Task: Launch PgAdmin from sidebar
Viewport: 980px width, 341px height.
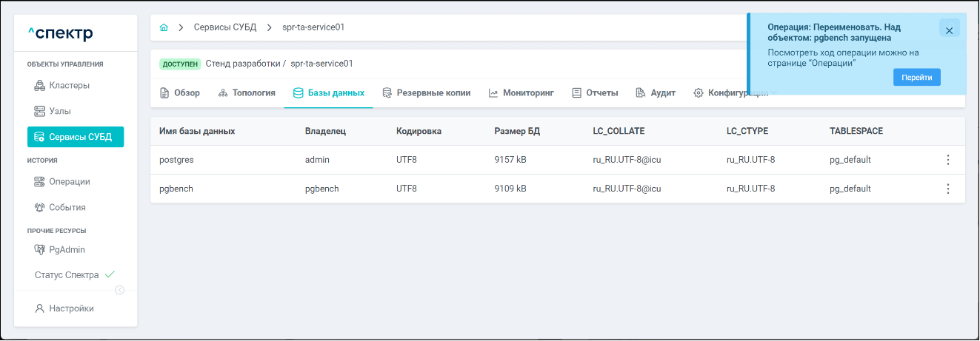Action: (67, 249)
